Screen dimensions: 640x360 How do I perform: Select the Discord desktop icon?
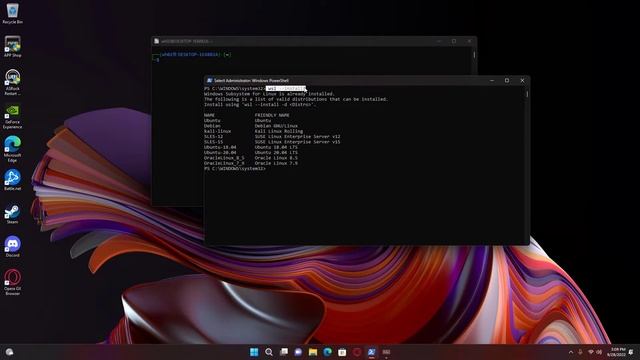click(x=13, y=247)
